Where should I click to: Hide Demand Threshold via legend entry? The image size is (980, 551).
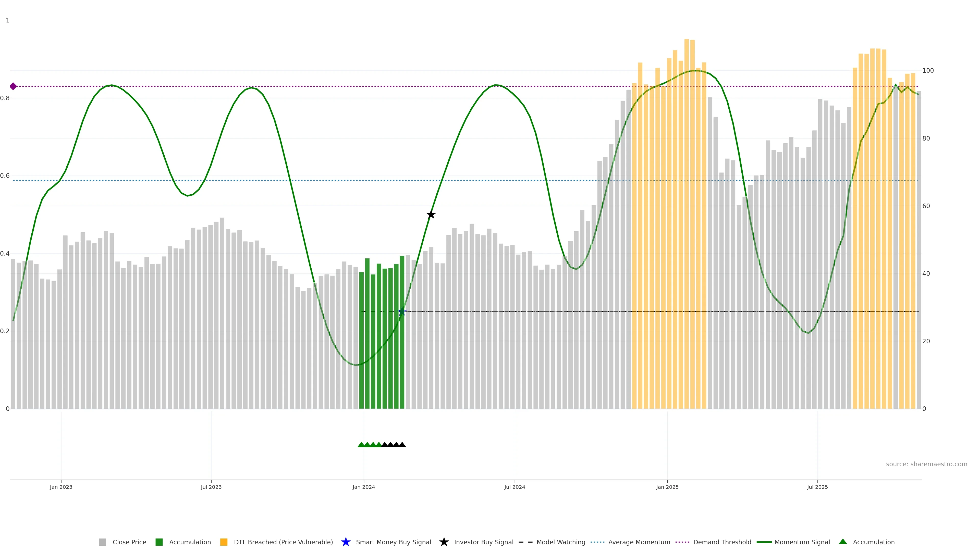pos(722,542)
